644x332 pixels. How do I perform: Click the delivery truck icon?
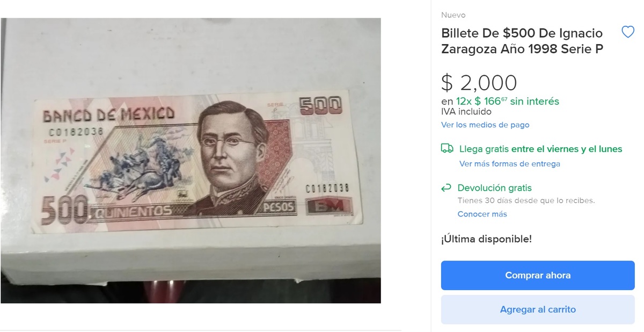click(447, 149)
